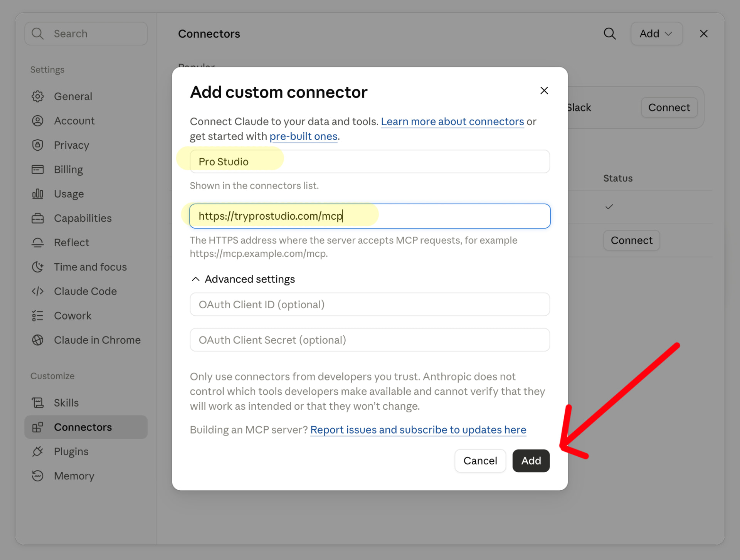740x560 pixels.
Task: Select the Connectors sidebar item
Action: (x=86, y=427)
